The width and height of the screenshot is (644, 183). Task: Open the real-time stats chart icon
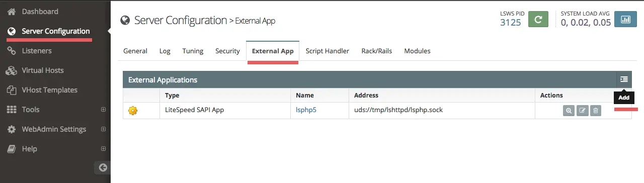point(626,20)
